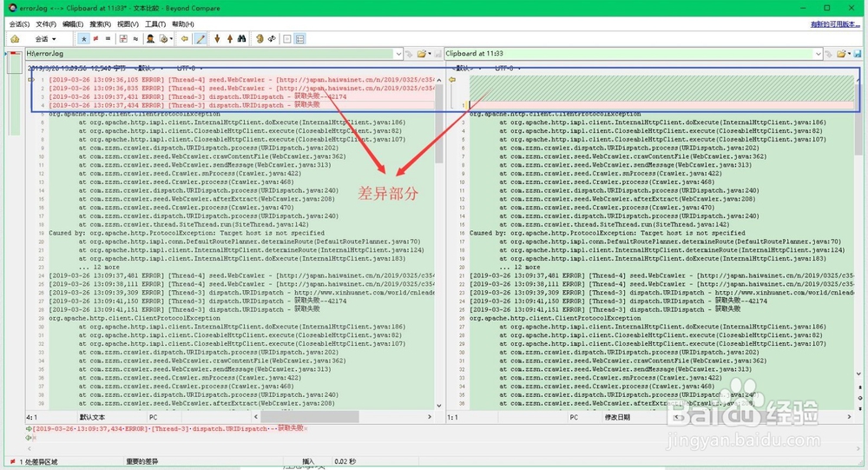The height and width of the screenshot is (470, 868).
Task: Click left pane scroll-down arrow
Action: (439, 406)
